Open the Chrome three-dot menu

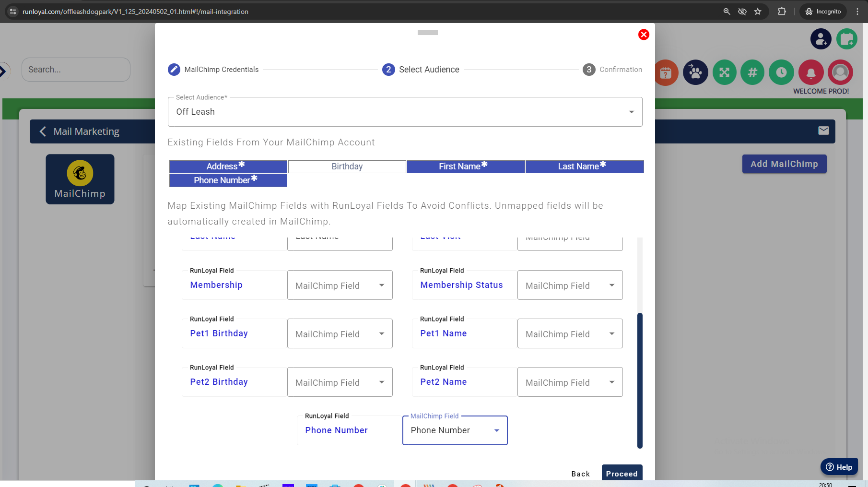pos(857,12)
